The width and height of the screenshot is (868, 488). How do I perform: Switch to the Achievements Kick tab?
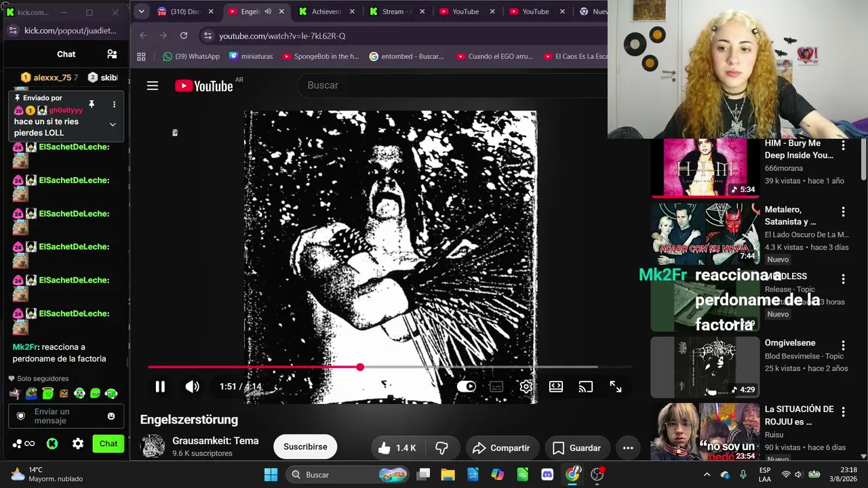pos(327,12)
